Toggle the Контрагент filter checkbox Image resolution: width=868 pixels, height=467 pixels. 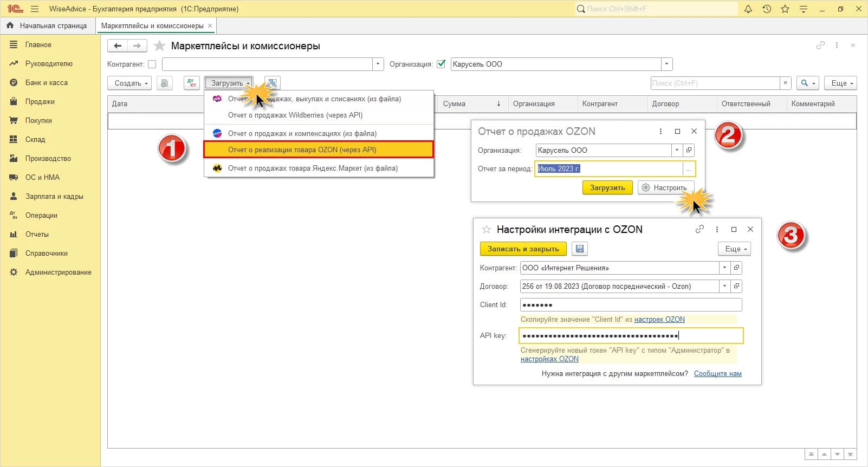point(152,64)
